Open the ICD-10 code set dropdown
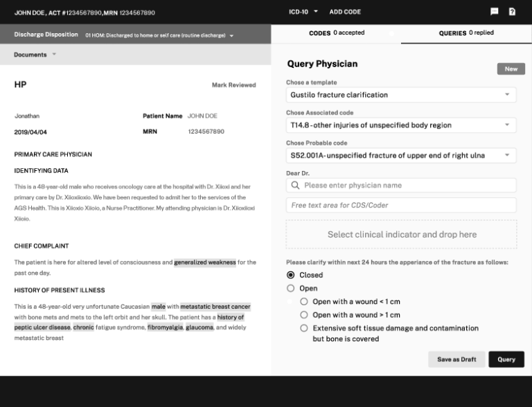Image resolution: width=532 pixels, height=407 pixels. 303,12
